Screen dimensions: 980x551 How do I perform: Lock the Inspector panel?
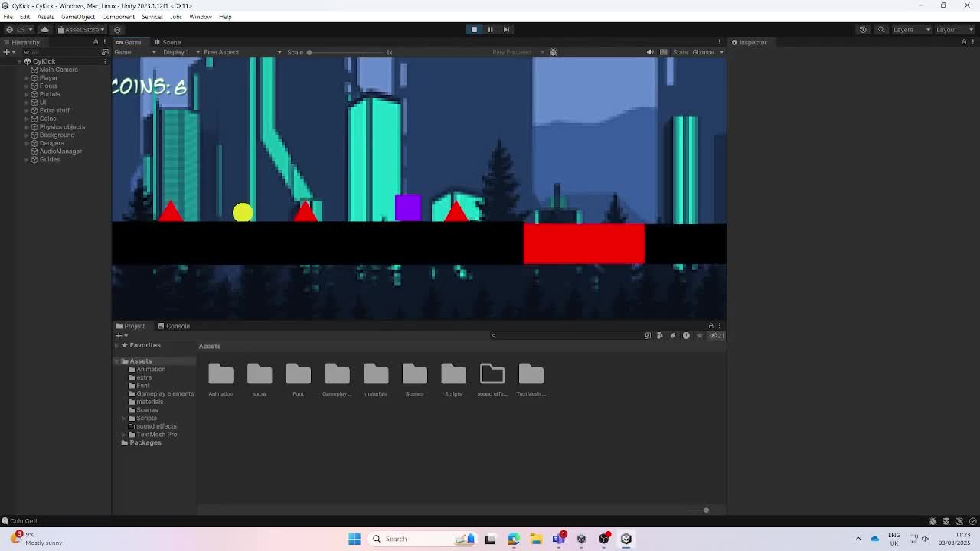coord(964,42)
